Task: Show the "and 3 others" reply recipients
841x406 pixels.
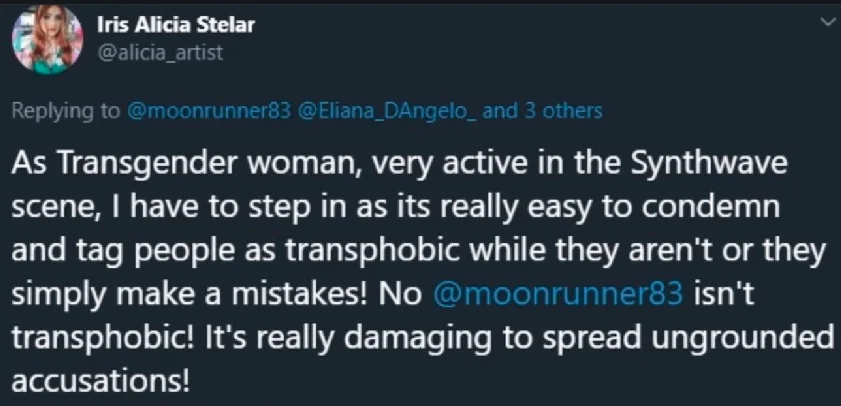Action: [543, 111]
